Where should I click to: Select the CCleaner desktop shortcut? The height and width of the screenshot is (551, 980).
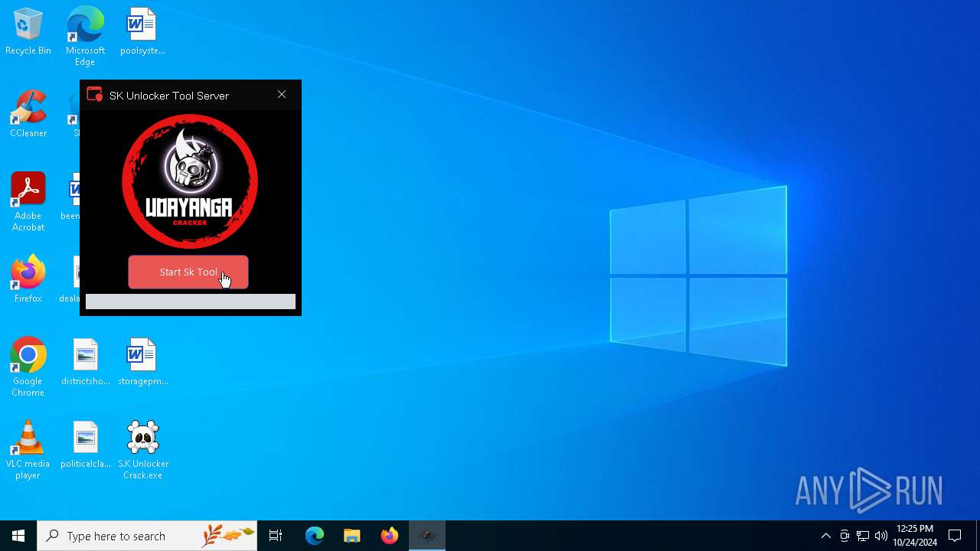[28, 115]
